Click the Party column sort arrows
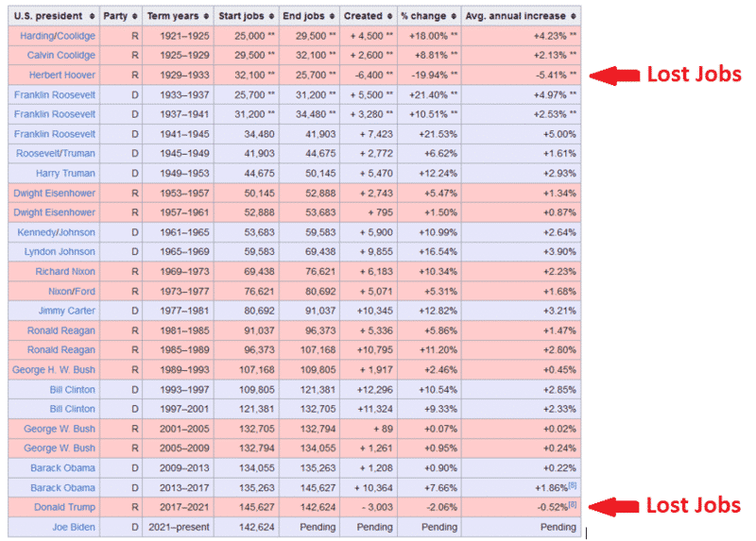Image resolution: width=756 pixels, height=541 pixels. click(x=133, y=16)
